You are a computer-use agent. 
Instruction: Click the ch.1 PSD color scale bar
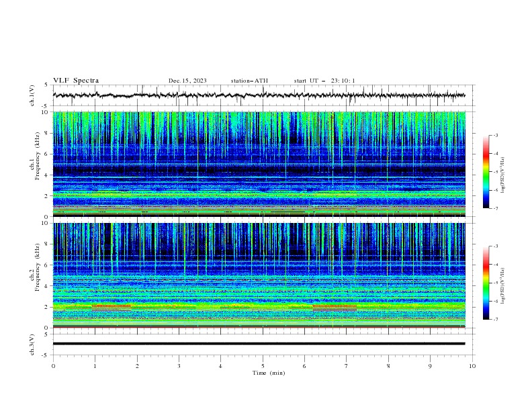pyautogui.click(x=486, y=172)
